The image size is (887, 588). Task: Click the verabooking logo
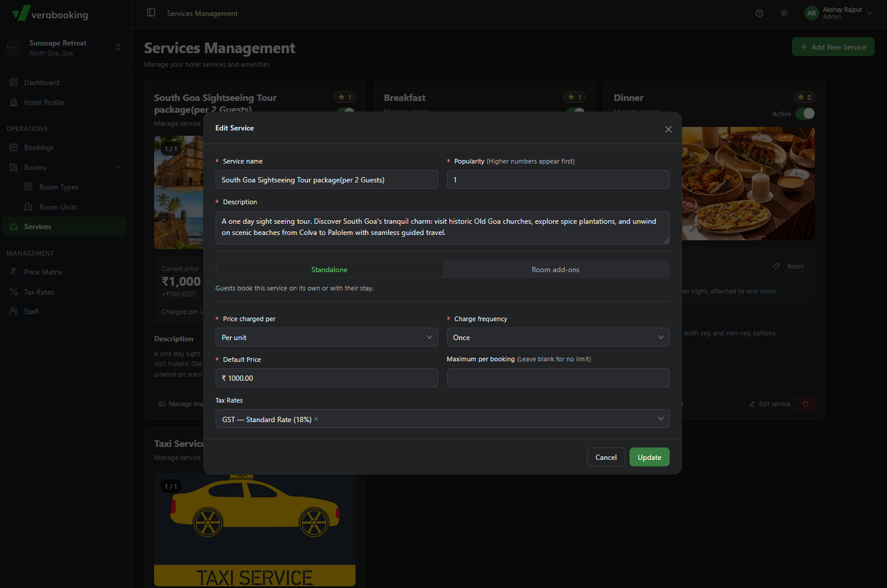pyautogui.click(x=50, y=14)
